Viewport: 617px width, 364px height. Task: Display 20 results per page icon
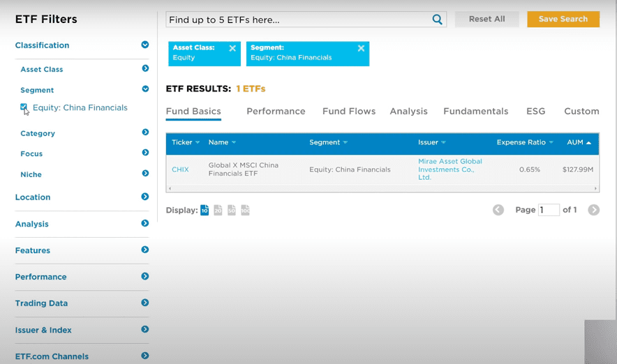pos(218,210)
